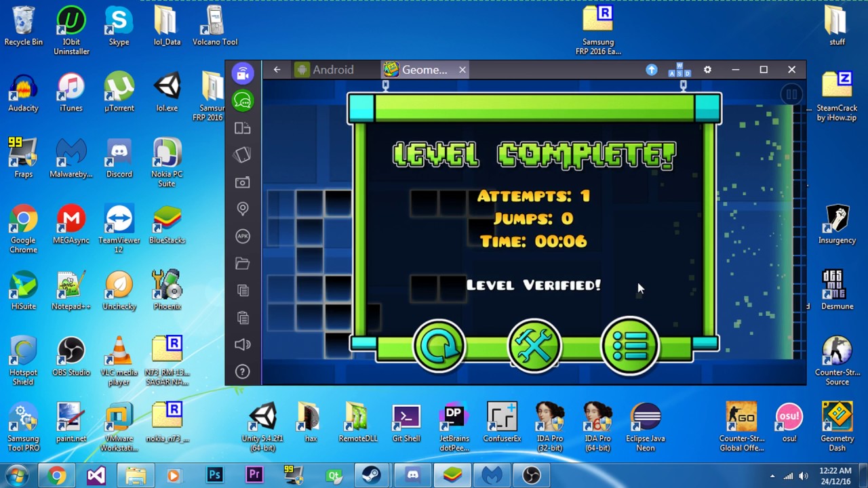Open Visual Studio from the taskbar
868x488 pixels.
(96, 476)
